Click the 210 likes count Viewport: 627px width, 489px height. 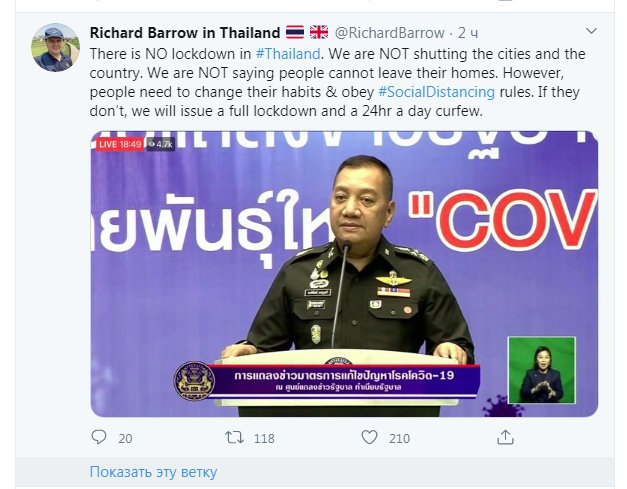pos(399,439)
